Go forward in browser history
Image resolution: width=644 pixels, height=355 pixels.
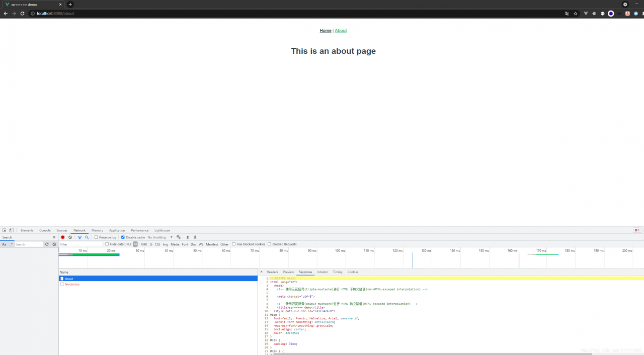pyautogui.click(x=14, y=14)
